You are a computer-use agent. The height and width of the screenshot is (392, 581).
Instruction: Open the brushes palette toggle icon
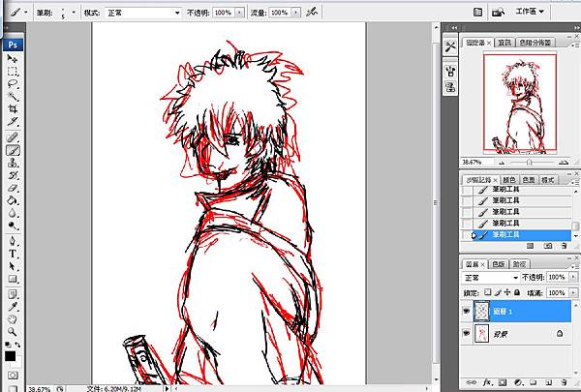tap(478, 13)
